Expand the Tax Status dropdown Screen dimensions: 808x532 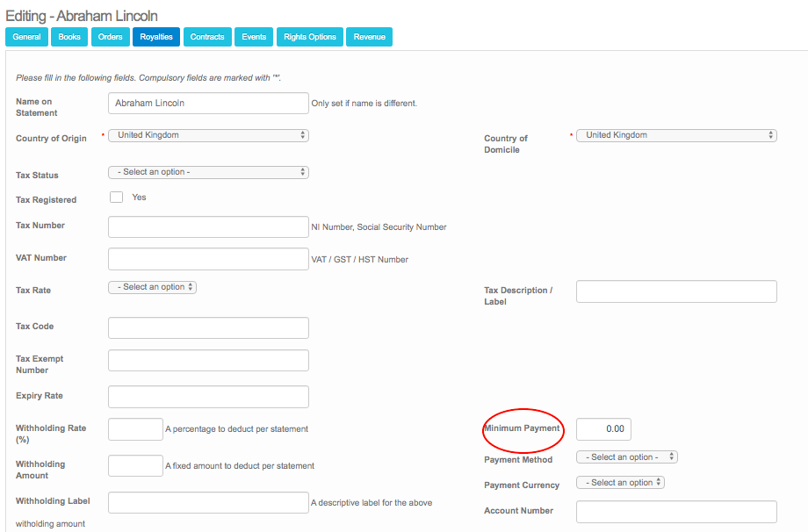(x=208, y=172)
